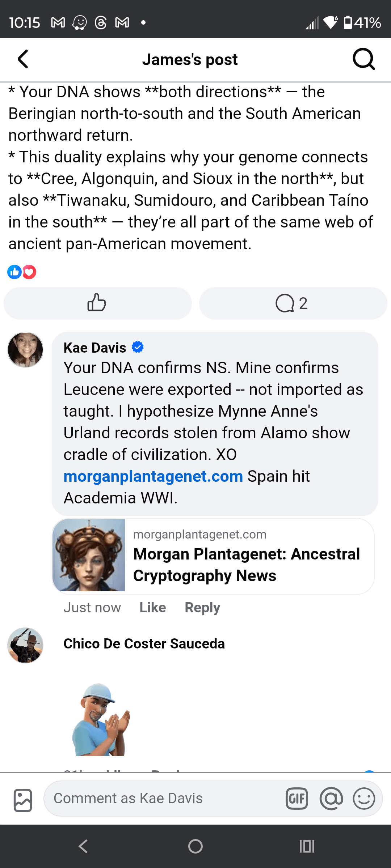Insert a GIF with the GIF icon
Screen dimensions: 391x868
tap(297, 798)
